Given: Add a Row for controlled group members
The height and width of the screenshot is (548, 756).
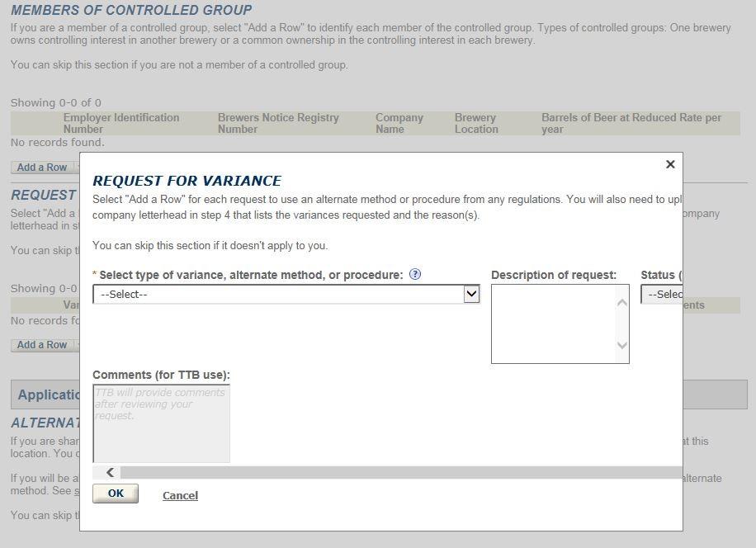Looking at the screenshot, I should (x=42, y=168).
